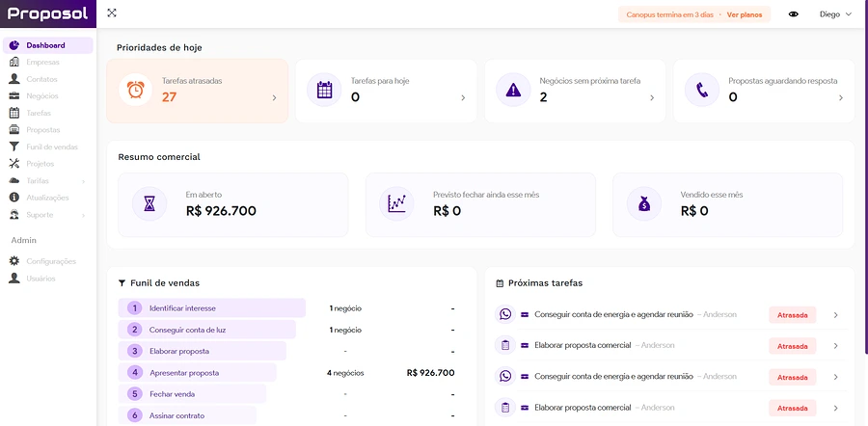Toggle the eye visibility icon in header
This screenshot has width=868, height=426.
coord(794,14)
